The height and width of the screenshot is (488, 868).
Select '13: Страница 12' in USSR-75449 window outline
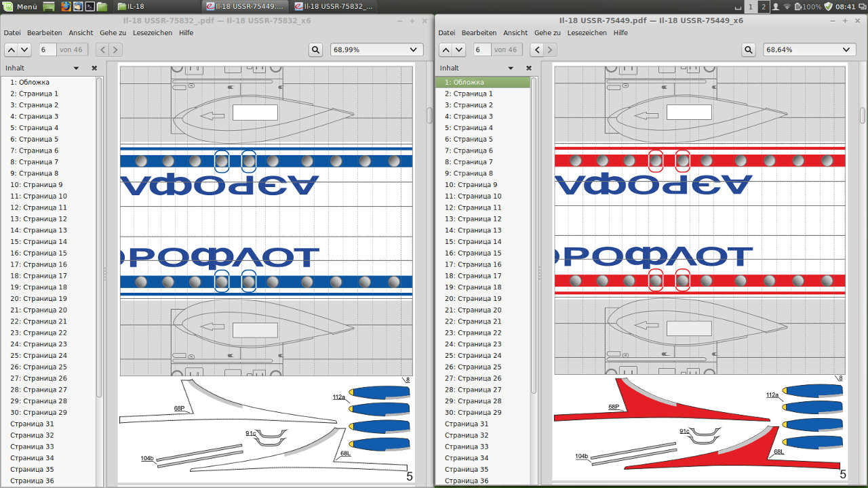point(483,218)
